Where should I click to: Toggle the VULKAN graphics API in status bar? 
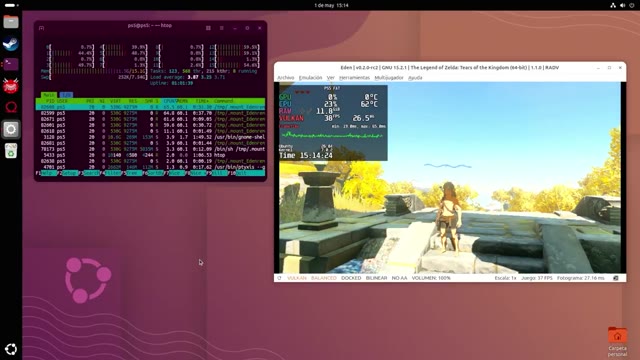[297, 278]
